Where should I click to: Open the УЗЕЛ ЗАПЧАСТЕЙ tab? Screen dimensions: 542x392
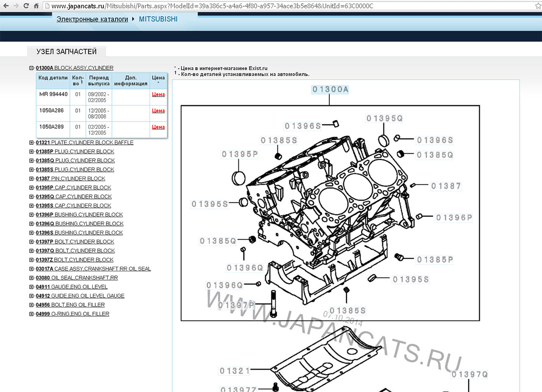click(x=66, y=52)
